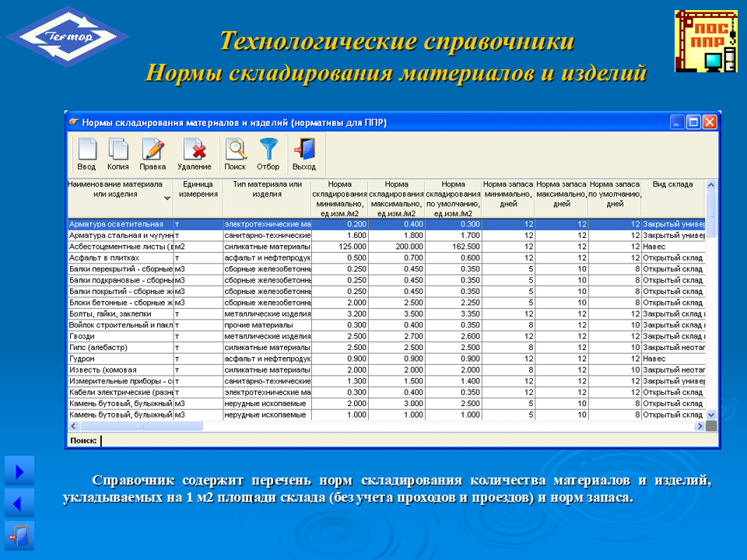Click 1.600 cell in Арматура стальная row

point(339,235)
